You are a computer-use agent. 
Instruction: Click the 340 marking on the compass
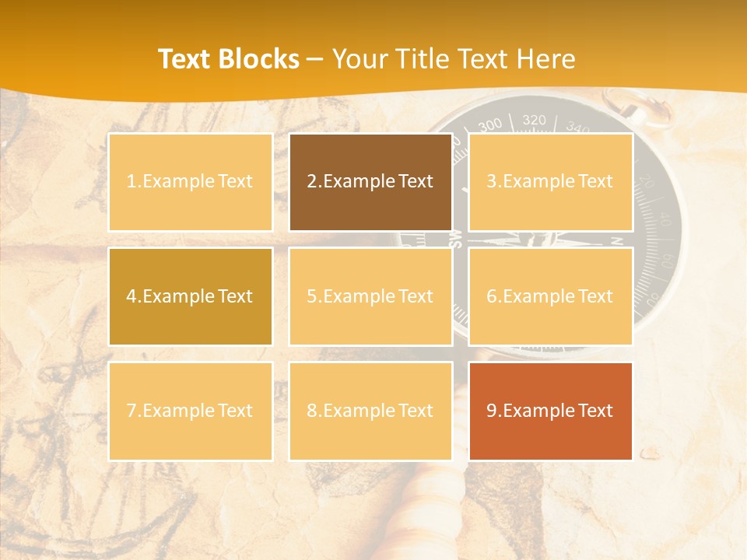click(577, 127)
